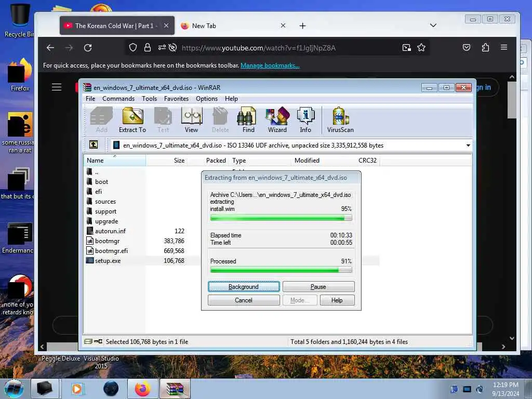The image size is (532, 399).
Task: Open Windows Start menu orb
Action: [14, 389]
